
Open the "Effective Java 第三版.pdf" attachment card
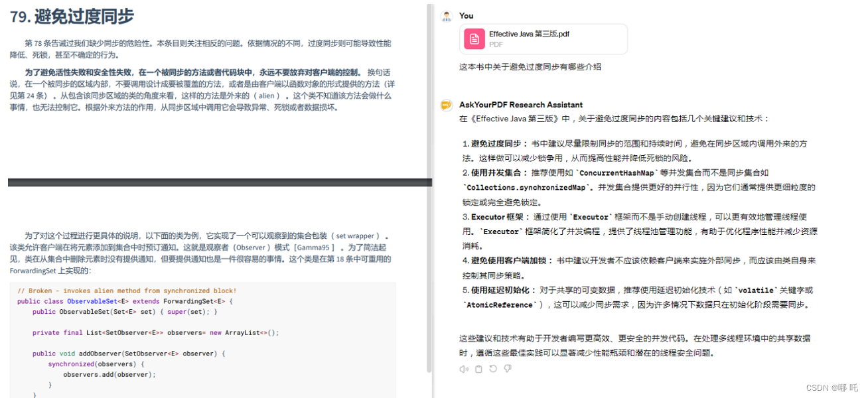tap(543, 39)
